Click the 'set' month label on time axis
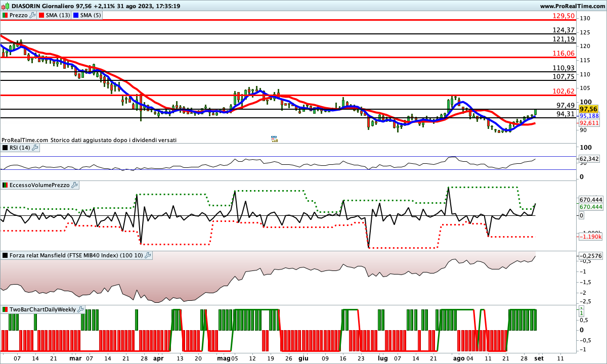This screenshot has height=364, width=607. pos(539,358)
